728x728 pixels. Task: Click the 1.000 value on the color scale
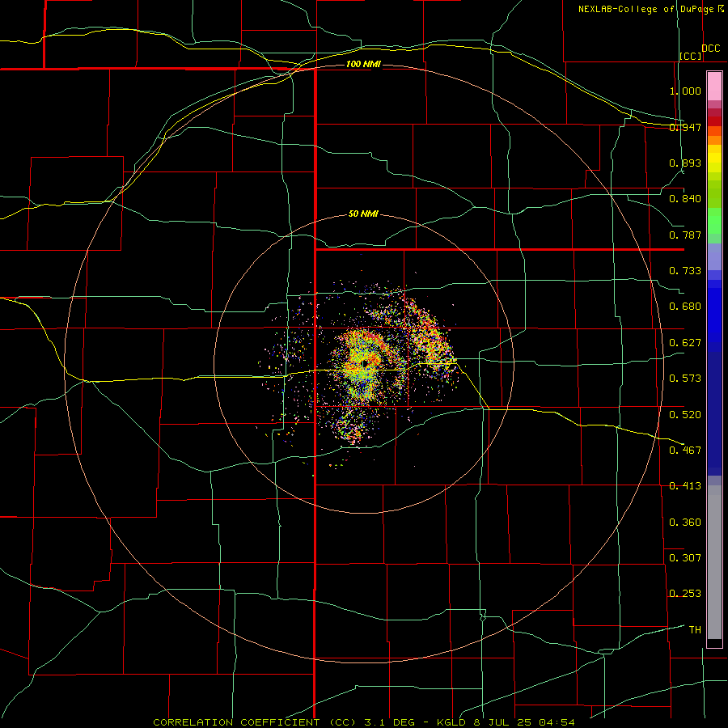[x=685, y=91]
